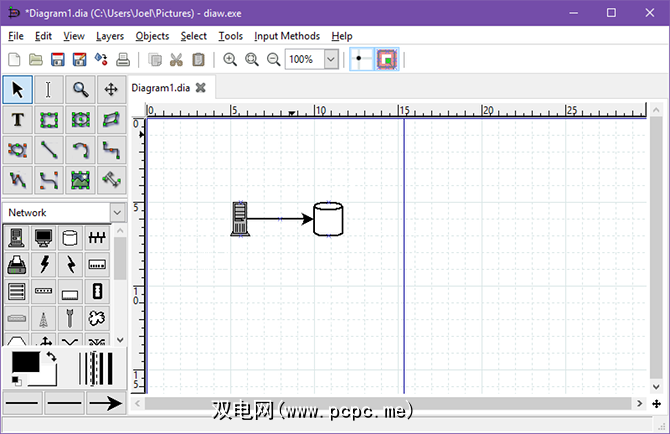This screenshot has width=670, height=434.
Task: Expand the Network shape sheet dropdown
Action: click(x=117, y=212)
